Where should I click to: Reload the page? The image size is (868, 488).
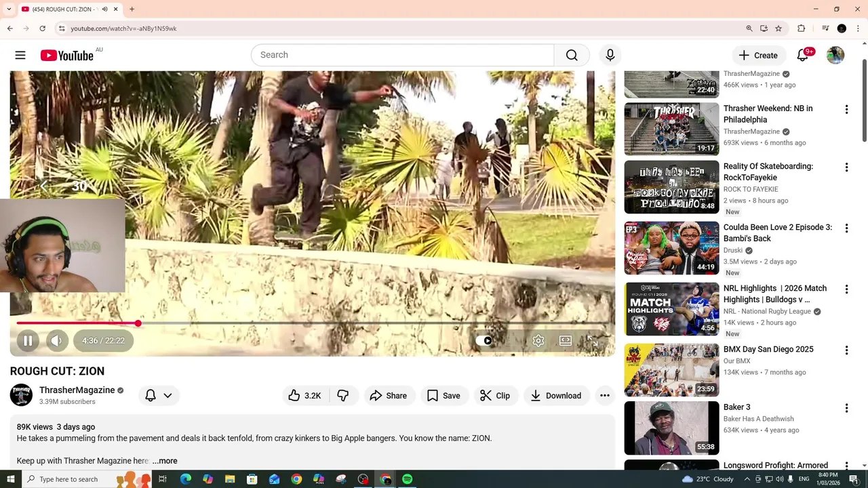point(42,28)
